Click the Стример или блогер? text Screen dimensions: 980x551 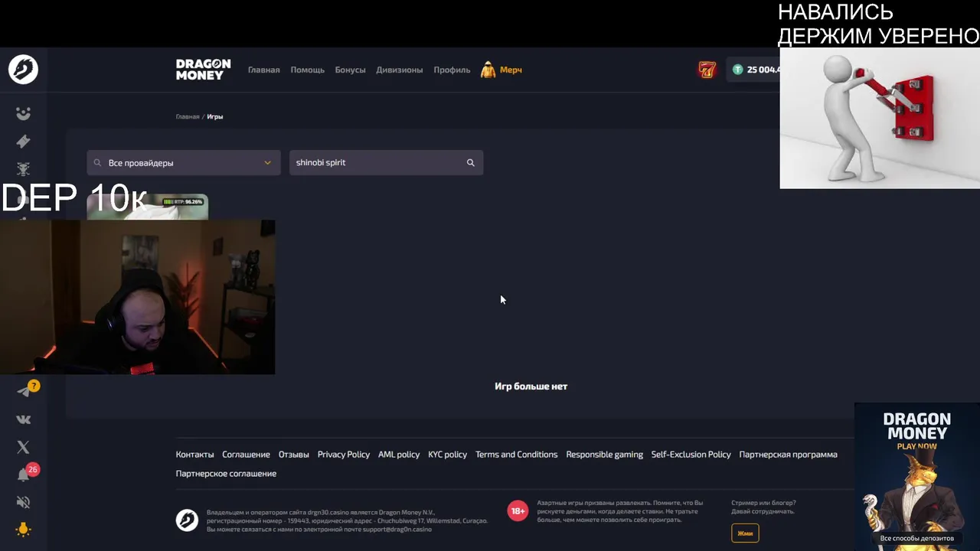tap(763, 503)
